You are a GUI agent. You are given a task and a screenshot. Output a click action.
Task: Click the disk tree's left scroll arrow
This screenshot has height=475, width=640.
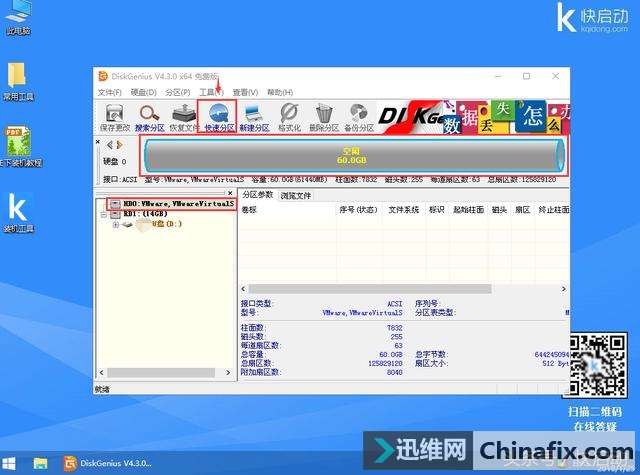[102, 373]
